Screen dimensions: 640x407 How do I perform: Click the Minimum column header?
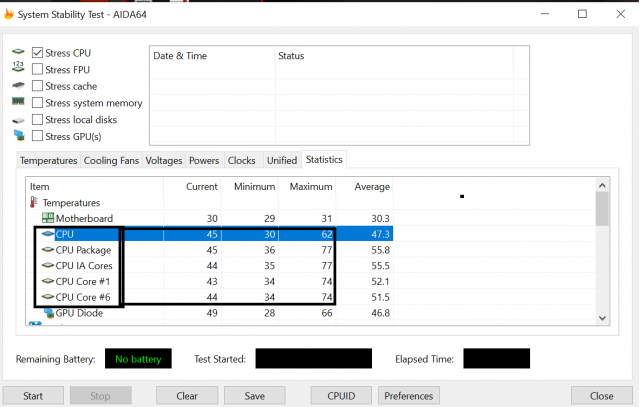point(250,187)
